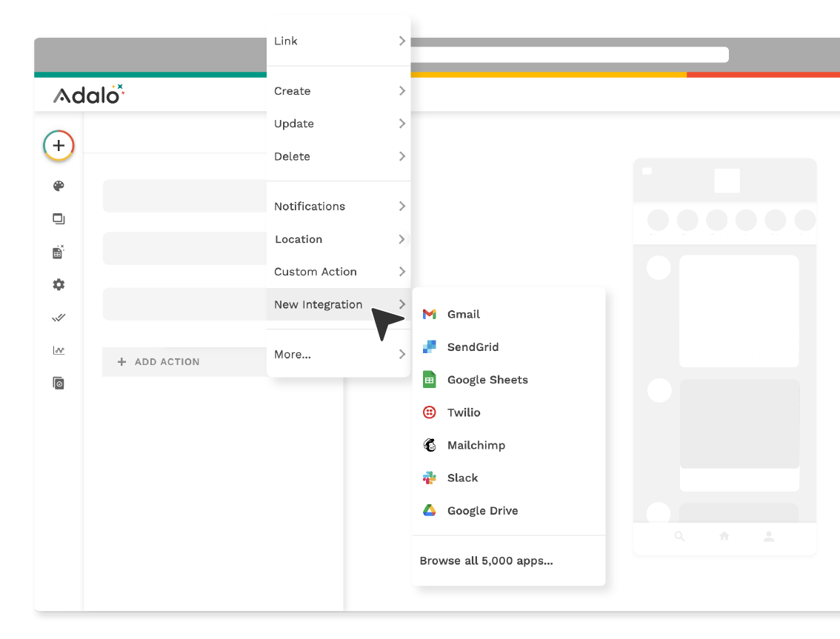Image resolution: width=840 pixels, height=639 pixels.
Task: Click the browser address bar
Action: click(570, 55)
